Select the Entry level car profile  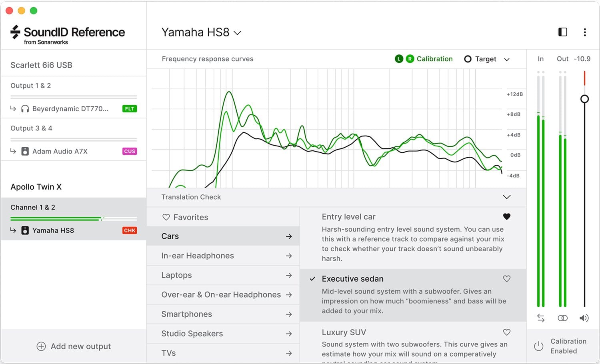[x=413, y=238]
